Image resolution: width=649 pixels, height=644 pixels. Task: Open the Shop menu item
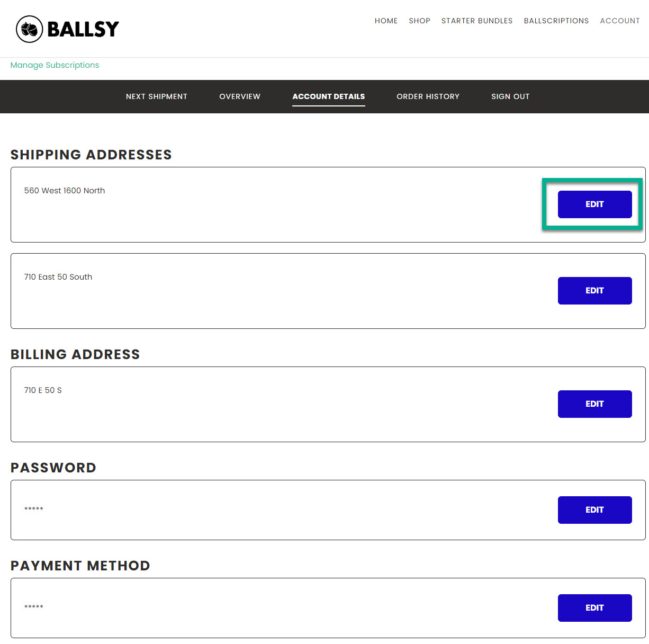tap(419, 21)
